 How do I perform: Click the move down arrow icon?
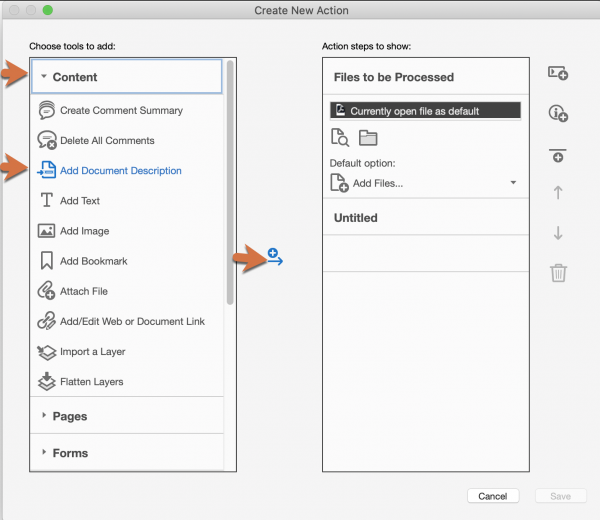coord(558,233)
